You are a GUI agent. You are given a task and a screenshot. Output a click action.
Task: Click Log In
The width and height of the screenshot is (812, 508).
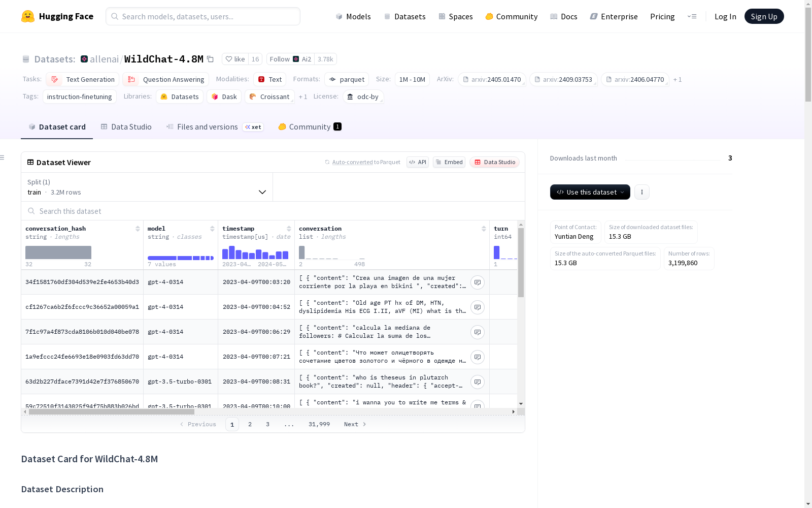725,16
